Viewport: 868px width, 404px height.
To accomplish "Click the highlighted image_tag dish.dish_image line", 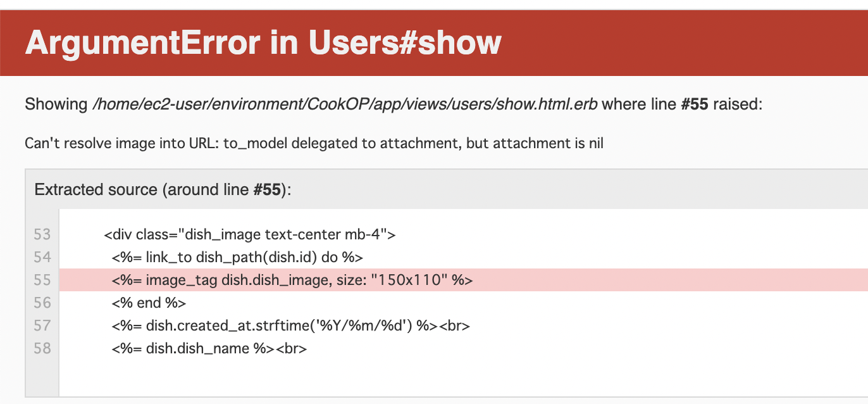I will pos(463,280).
